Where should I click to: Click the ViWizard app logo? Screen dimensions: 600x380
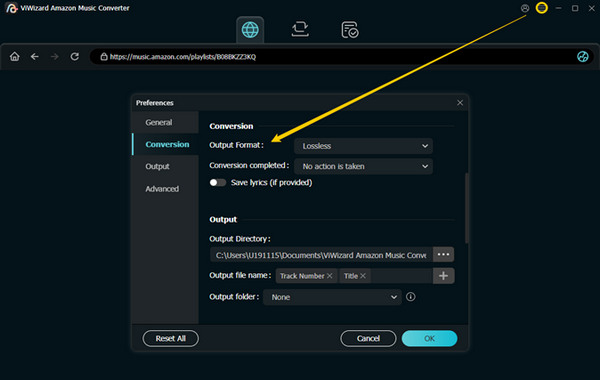pyautogui.click(x=11, y=8)
